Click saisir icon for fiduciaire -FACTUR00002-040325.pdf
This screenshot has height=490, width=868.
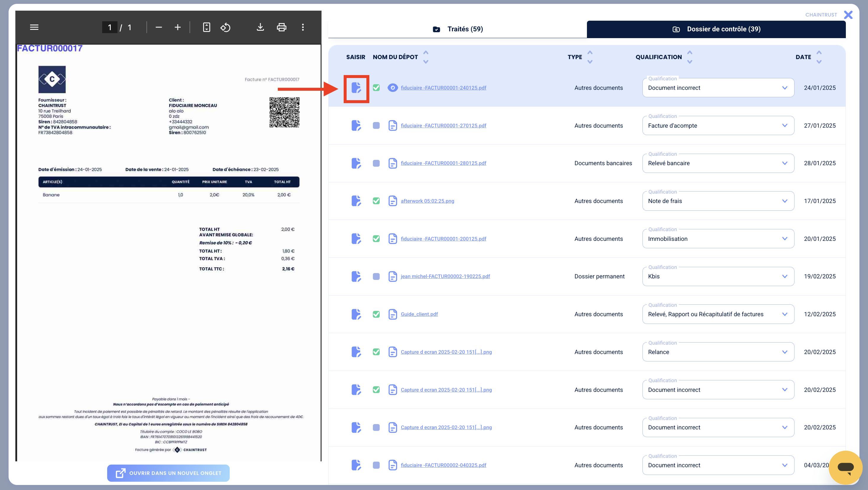point(356,465)
